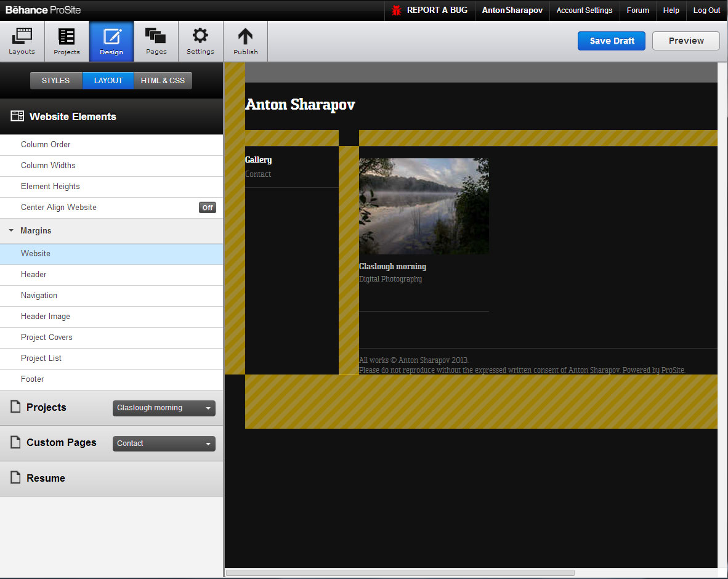Toggle Center Align Website switch
This screenshot has height=579, width=728.
(x=208, y=208)
